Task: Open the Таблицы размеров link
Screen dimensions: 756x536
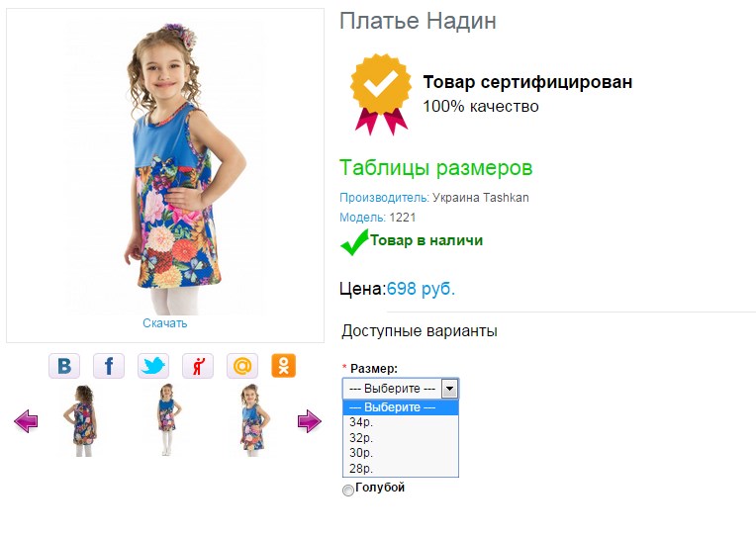Action: pyautogui.click(x=435, y=168)
